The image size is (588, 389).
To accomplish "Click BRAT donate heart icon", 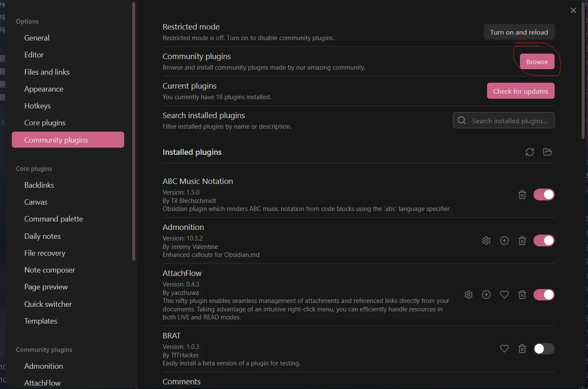I will [504, 348].
